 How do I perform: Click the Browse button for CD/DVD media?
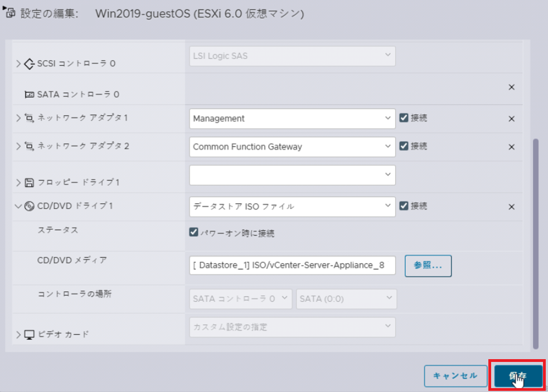coord(428,266)
